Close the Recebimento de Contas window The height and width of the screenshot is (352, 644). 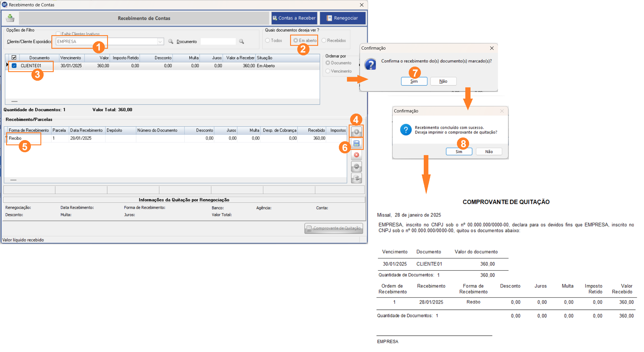click(x=362, y=5)
